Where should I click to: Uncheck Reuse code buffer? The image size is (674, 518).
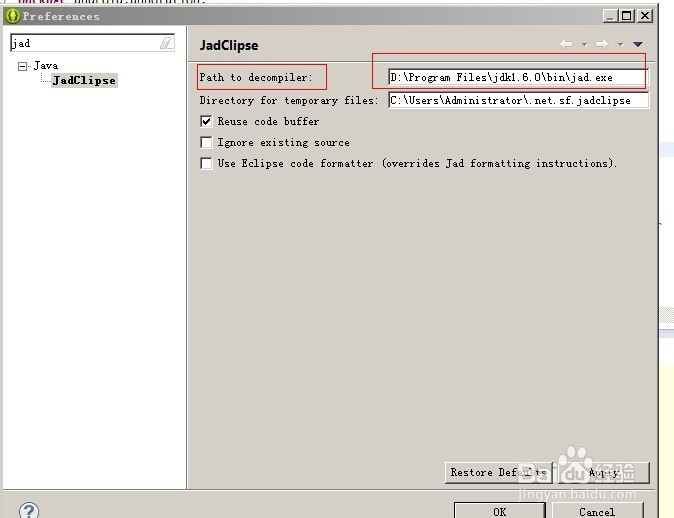click(x=206, y=121)
